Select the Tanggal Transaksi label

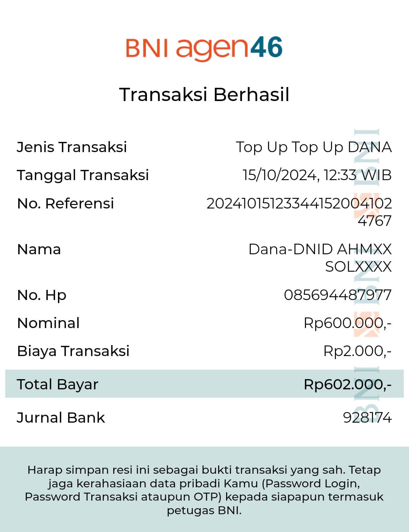(83, 175)
